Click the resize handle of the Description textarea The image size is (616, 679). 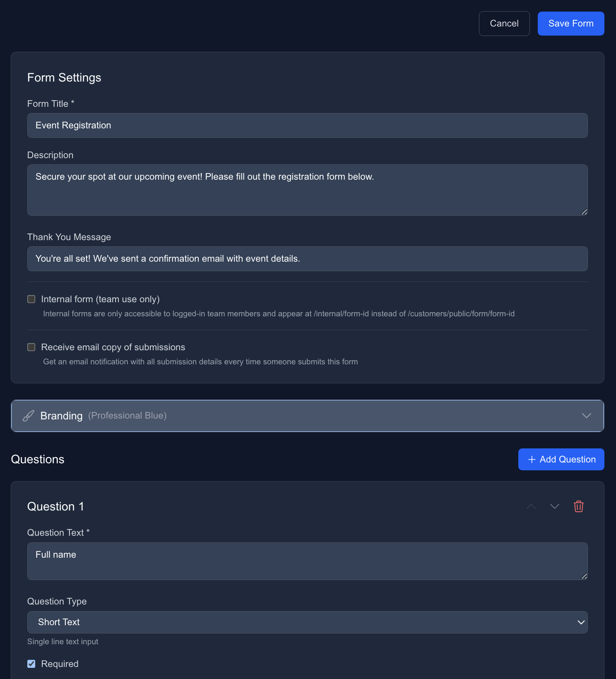tap(585, 212)
